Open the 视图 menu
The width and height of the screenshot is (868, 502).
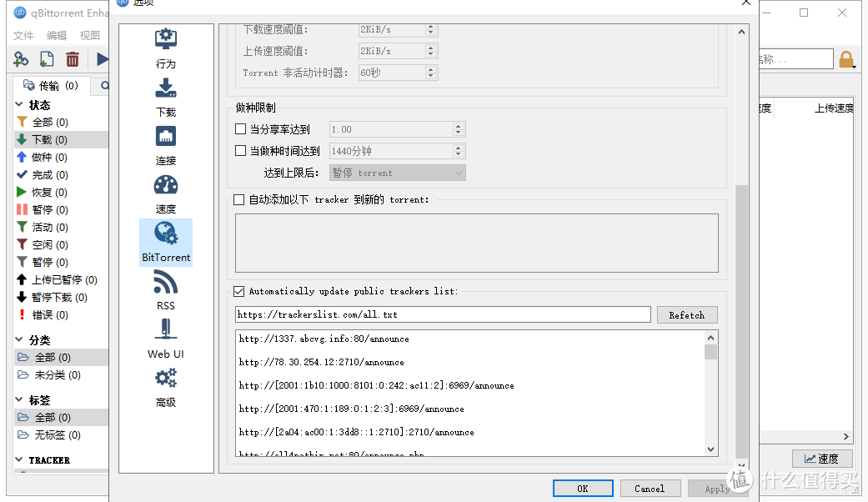click(x=88, y=36)
